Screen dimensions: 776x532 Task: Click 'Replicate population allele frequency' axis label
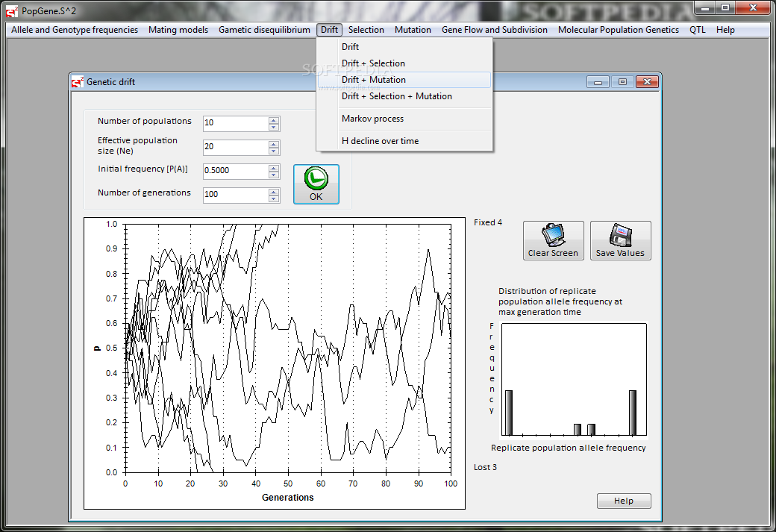coord(568,448)
